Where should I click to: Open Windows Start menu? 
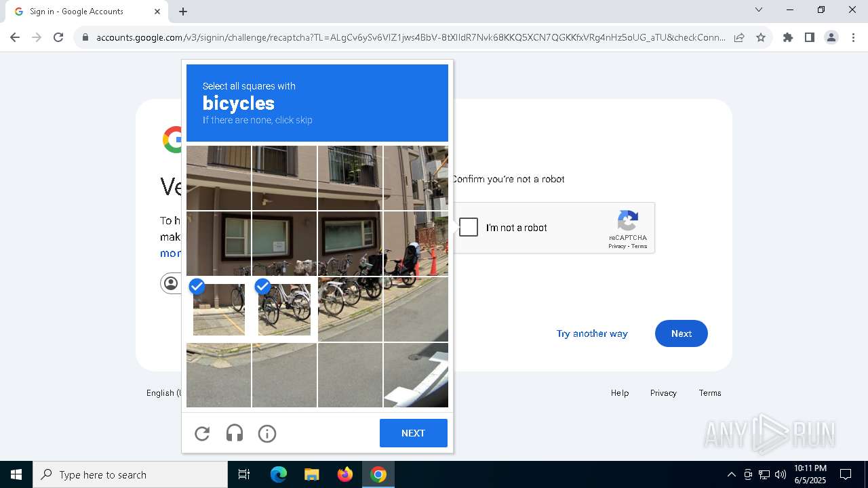16,474
